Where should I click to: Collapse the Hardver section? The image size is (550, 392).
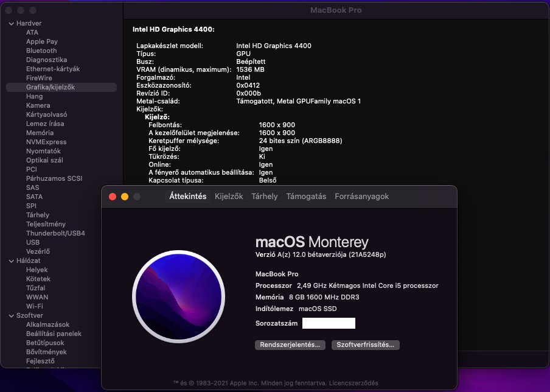pyautogui.click(x=11, y=24)
